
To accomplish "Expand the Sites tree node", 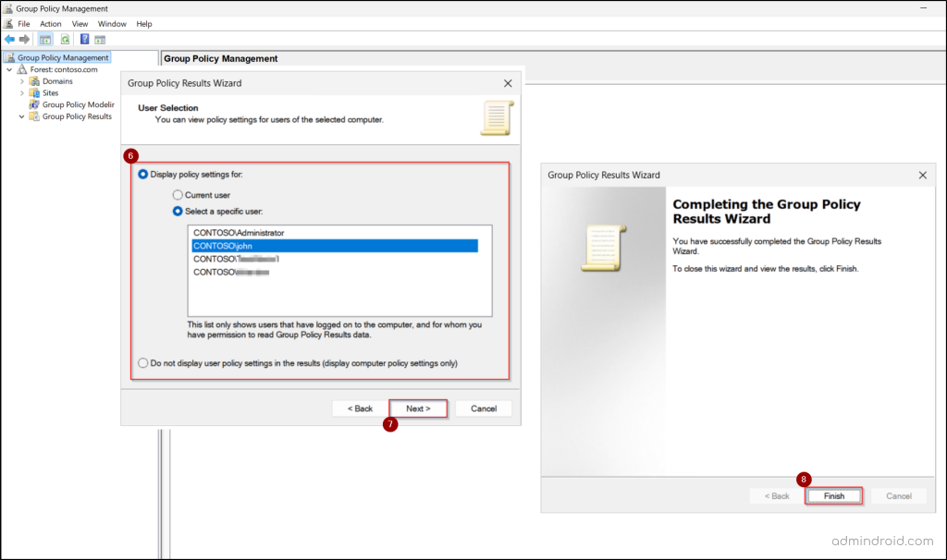I will [21, 92].
